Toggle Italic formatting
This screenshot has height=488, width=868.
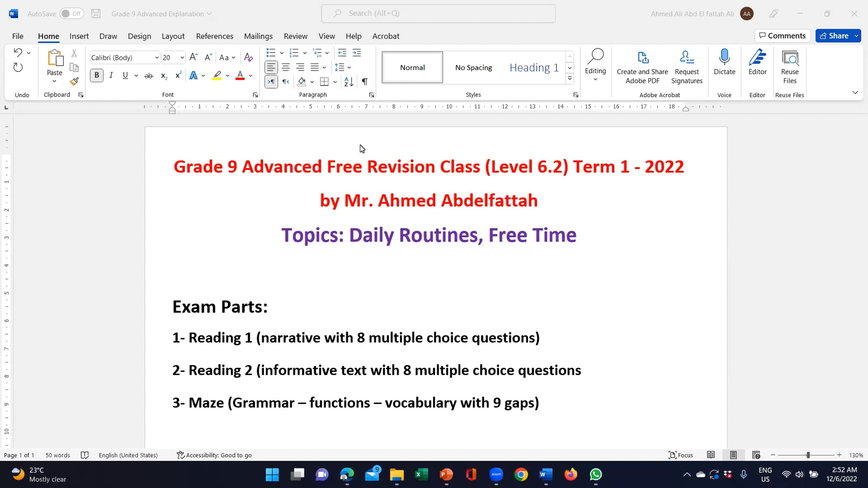111,75
